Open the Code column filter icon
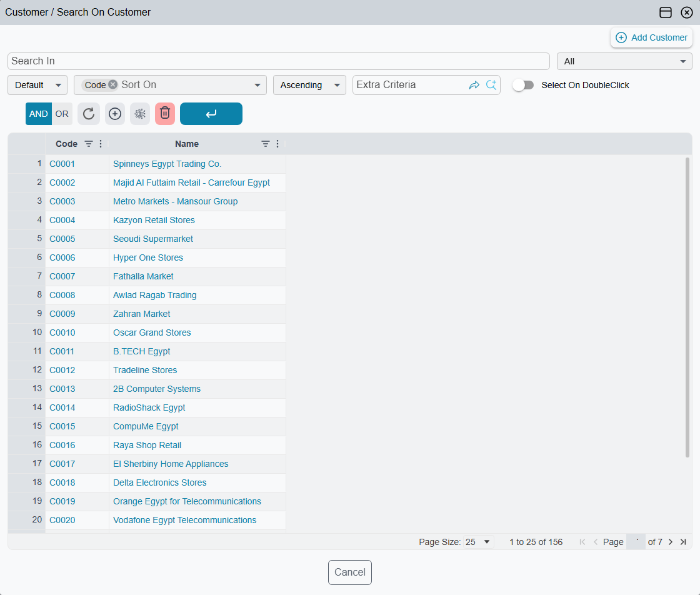Image resolution: width=700 pixels, height=595 pixels. pos(89,144)
